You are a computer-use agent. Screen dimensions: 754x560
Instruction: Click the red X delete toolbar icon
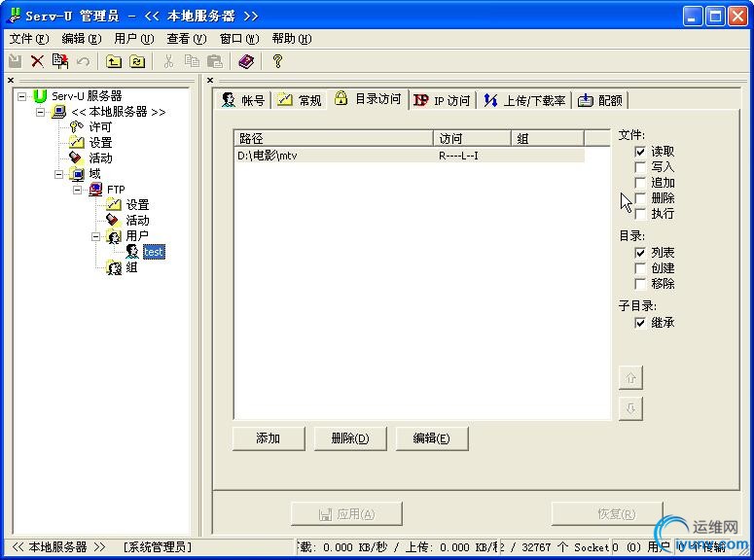(38, 61)
